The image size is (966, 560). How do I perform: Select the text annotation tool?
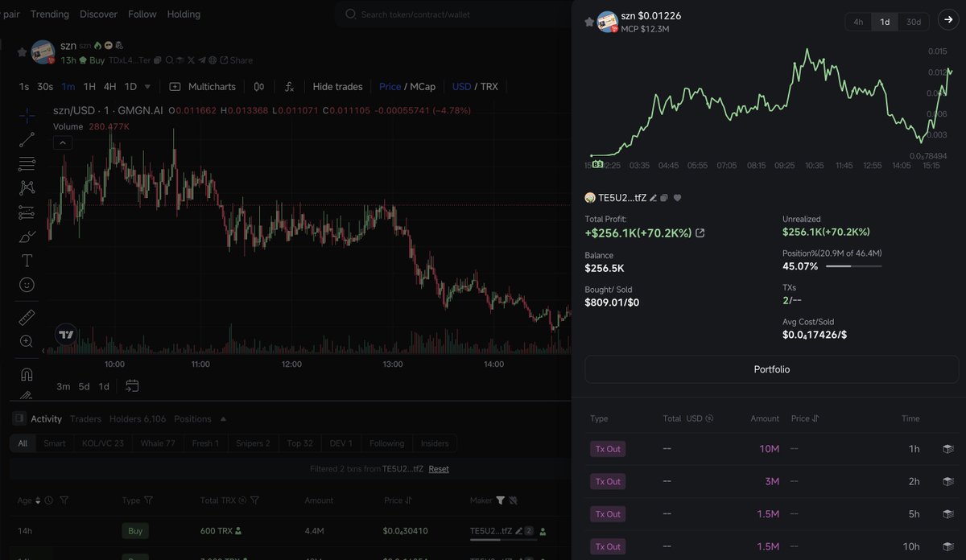tap(27, 260)
